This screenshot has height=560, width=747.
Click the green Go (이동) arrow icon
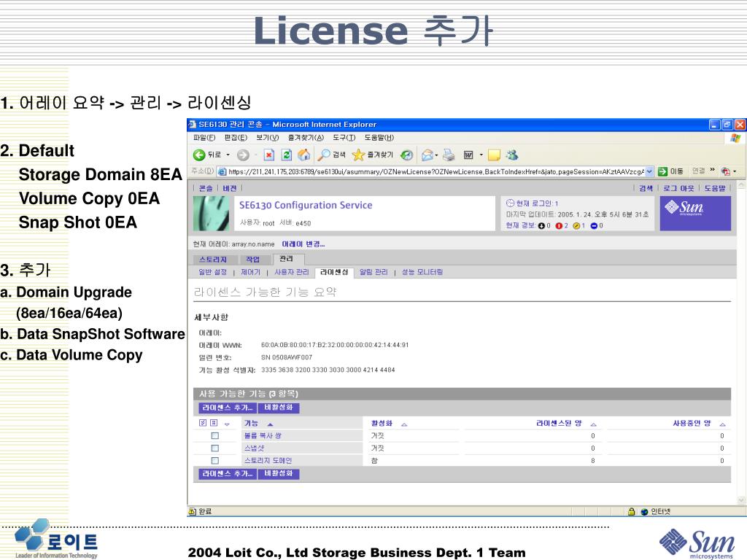click(662, 171)
